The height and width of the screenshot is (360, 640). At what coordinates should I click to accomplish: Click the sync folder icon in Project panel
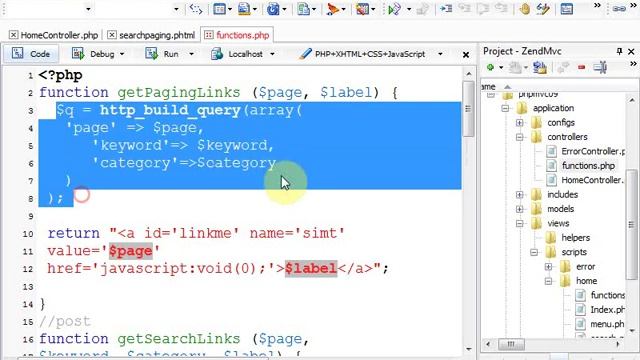coord(539,67)
